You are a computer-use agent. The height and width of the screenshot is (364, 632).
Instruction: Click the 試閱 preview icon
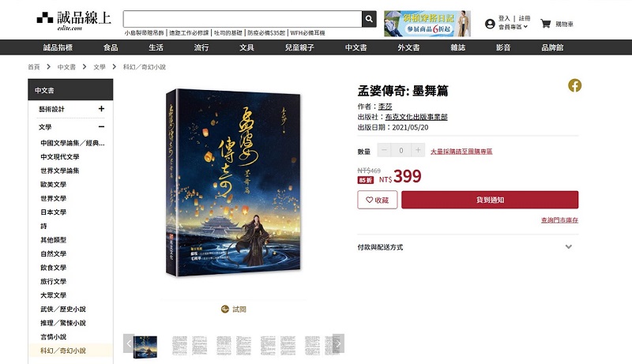(225, 310)
